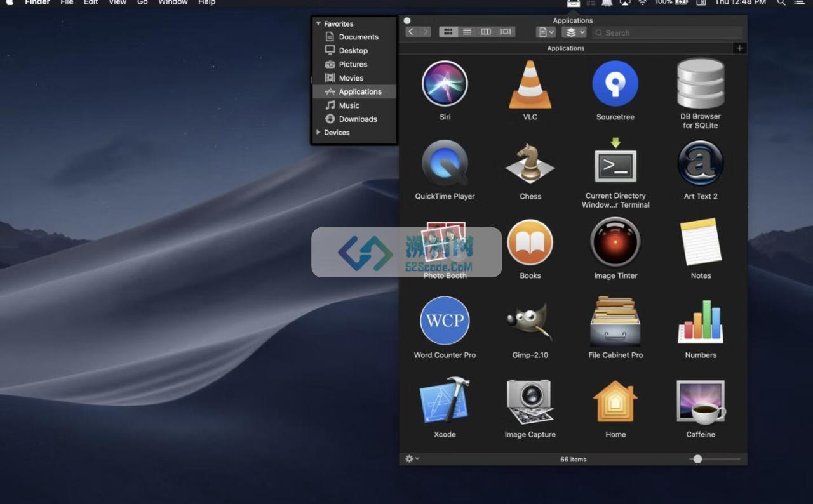
Task: Click the "66 items" status text
Action: point(574,459)
